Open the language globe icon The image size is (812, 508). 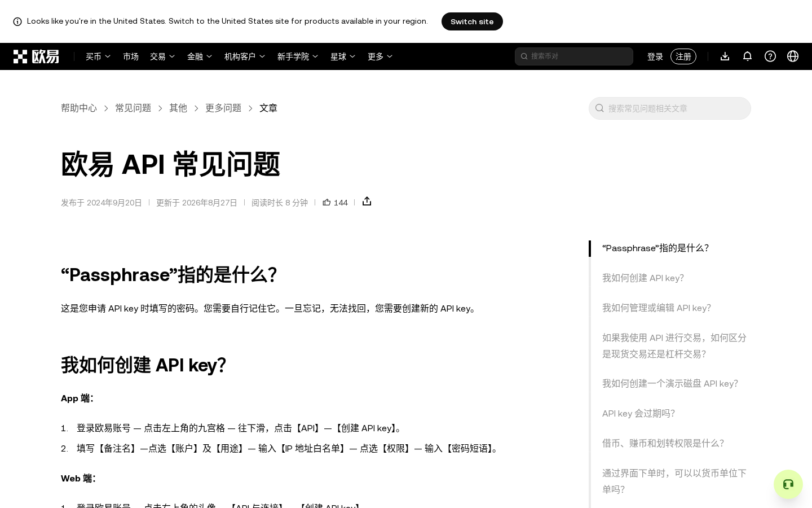click(x=793, y=56)
